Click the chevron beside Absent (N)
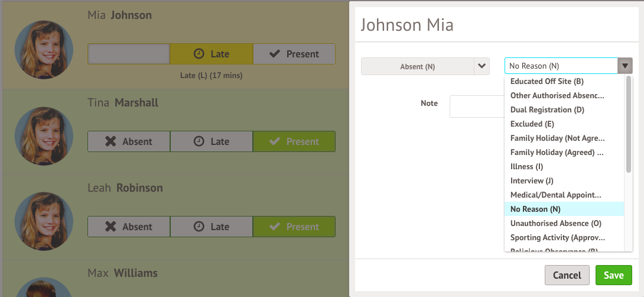Viewport: 644px width, 297px height. coord(482,66)
